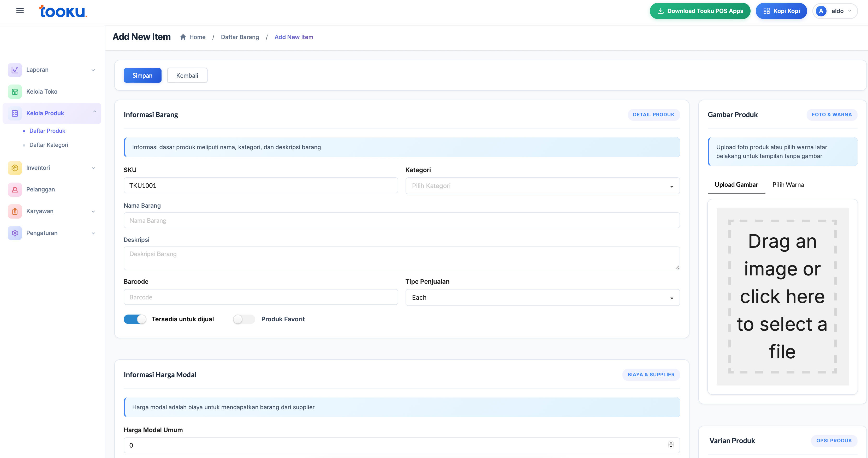Viewport: 868px width, 458px height.
Task: Open the Tipe Penjualan dropdown
Action: point(542,297)
